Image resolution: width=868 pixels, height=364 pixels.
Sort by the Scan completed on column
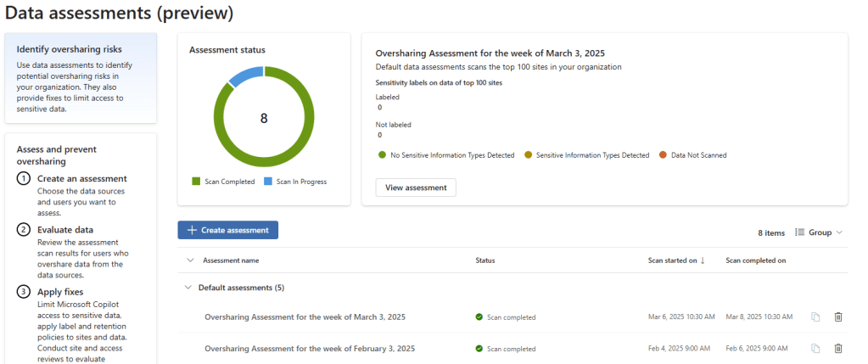[755, 260]
